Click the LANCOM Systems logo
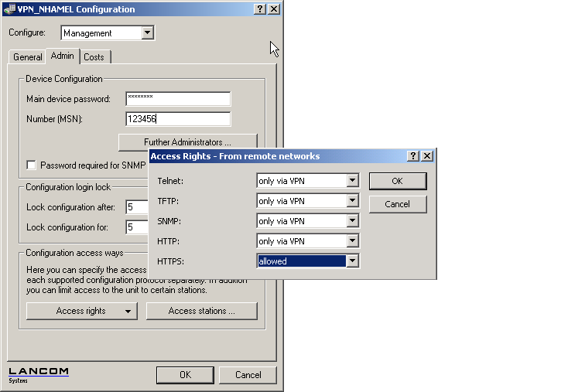This screenshot has height=392, width=585. pos(39,374)
